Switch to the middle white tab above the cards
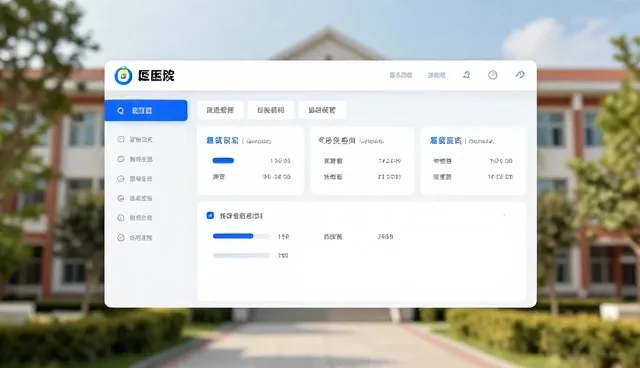The height and width of the screenshot is (368, 640). coord(271,110)
